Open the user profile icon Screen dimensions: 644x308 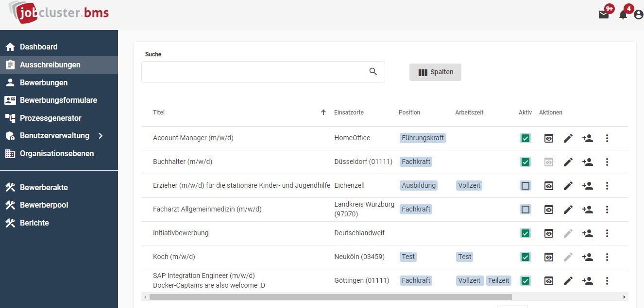click(x=638, y=15)
